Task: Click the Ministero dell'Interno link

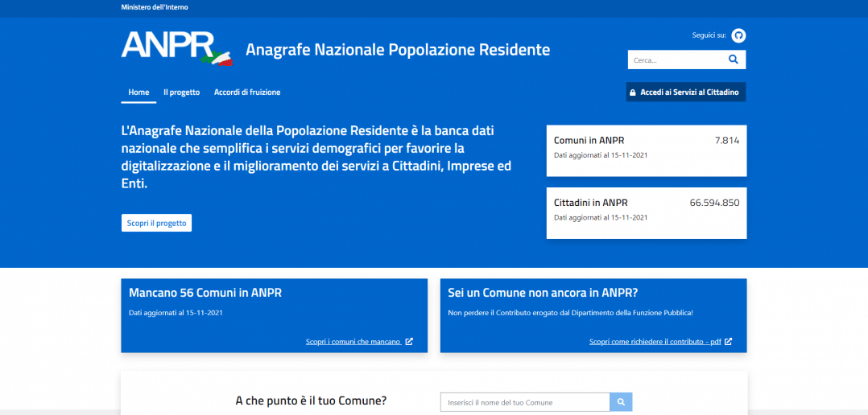Action: pyautogui.click(x=155, y=8)
